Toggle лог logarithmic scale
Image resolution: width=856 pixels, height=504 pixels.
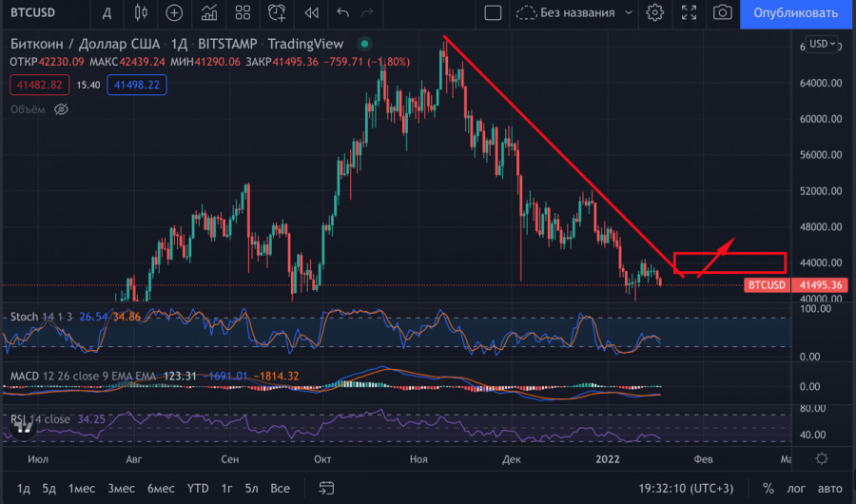coord(796,488)
